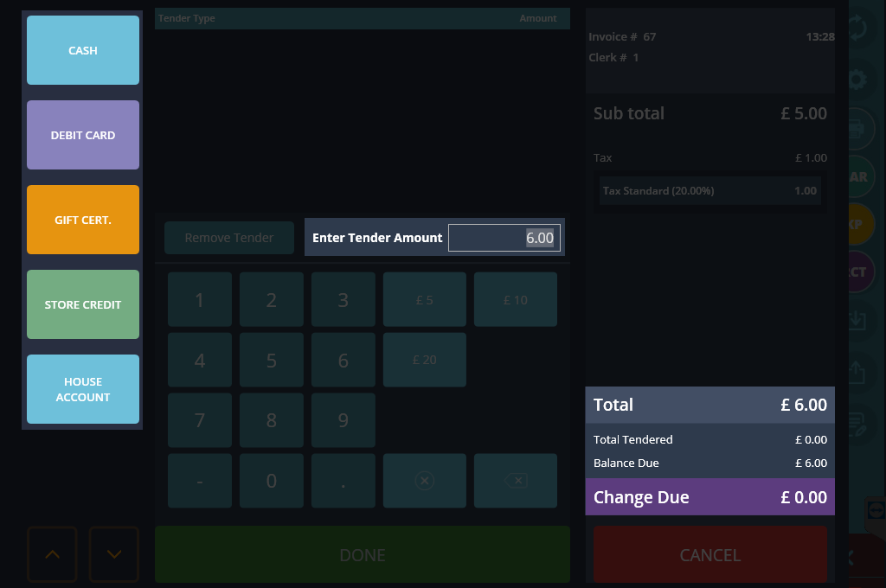The image size is (886, 588).
Task: Tap keypad digit 5
Action: 272,360
